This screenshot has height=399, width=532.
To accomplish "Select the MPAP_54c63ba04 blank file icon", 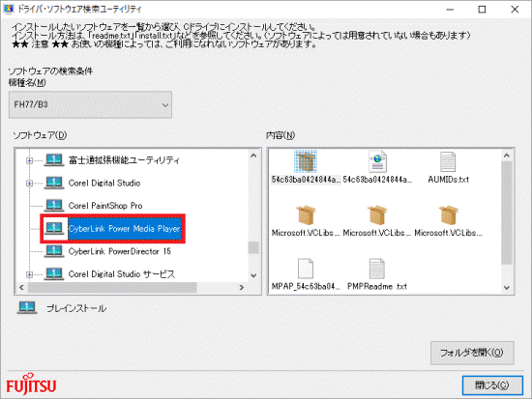I will click(x=306, y=269).
